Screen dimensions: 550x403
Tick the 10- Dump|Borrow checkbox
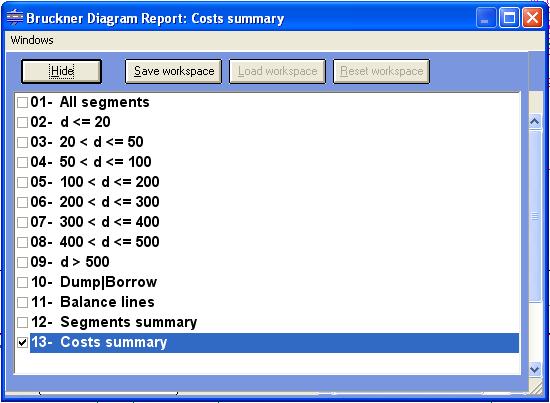tap(22, 282)
